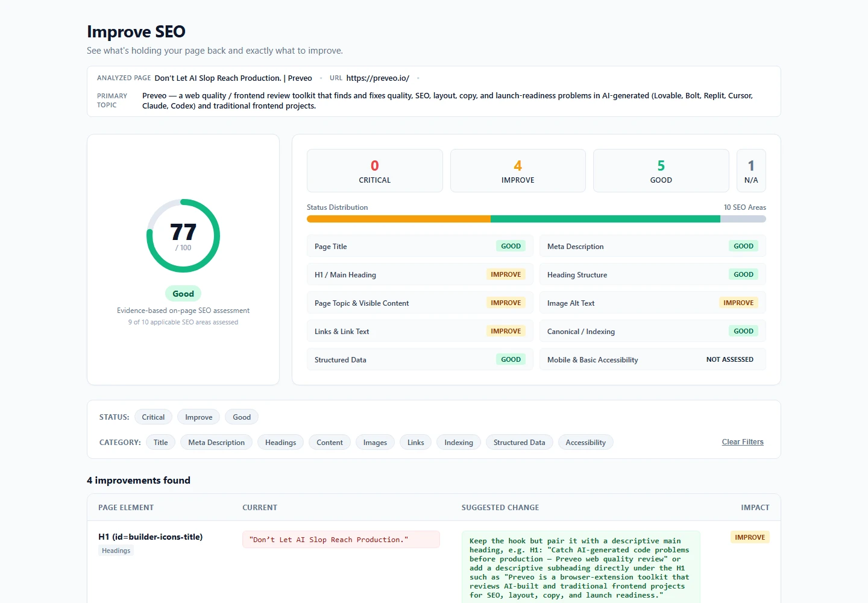Filter by the Meta Description category chip
The width and height of the screenshot is (868, 603).
click(x=216, y=442)
